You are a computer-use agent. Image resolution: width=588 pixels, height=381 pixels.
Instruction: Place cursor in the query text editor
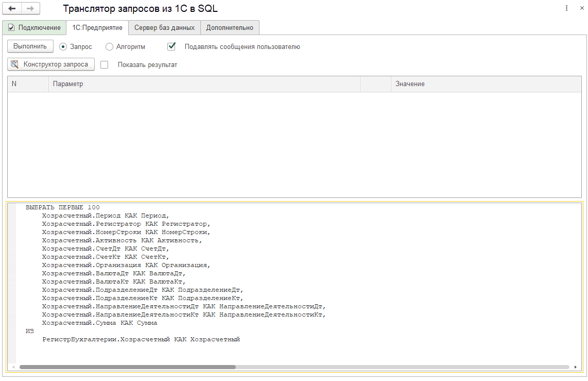257,284
